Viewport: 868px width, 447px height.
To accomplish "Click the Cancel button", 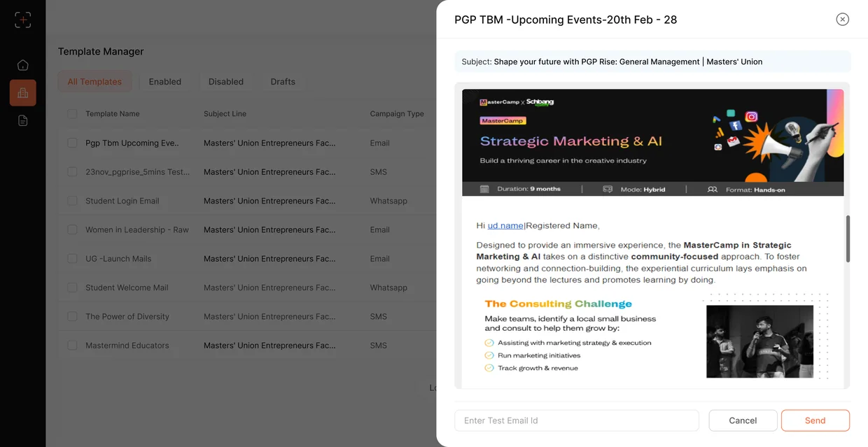I will (743, 420).
